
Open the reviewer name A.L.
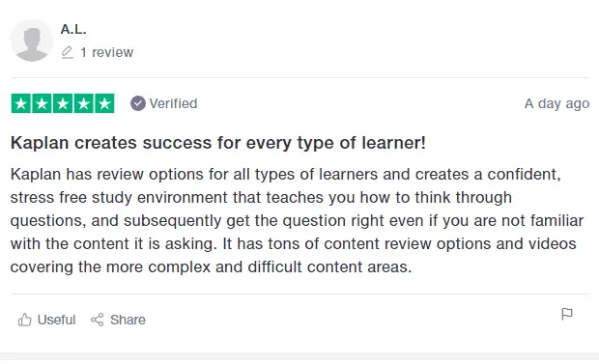click(73, 29)
